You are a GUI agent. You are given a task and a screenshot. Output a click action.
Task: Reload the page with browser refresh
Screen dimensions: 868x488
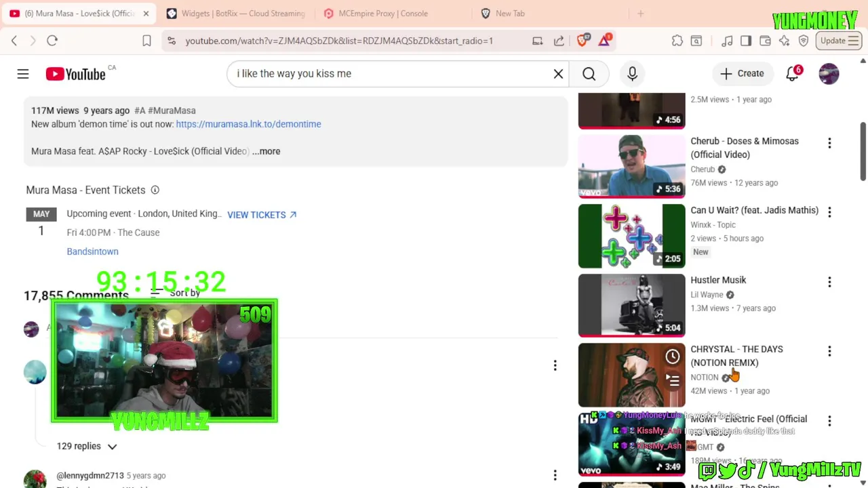coord(52,41)
